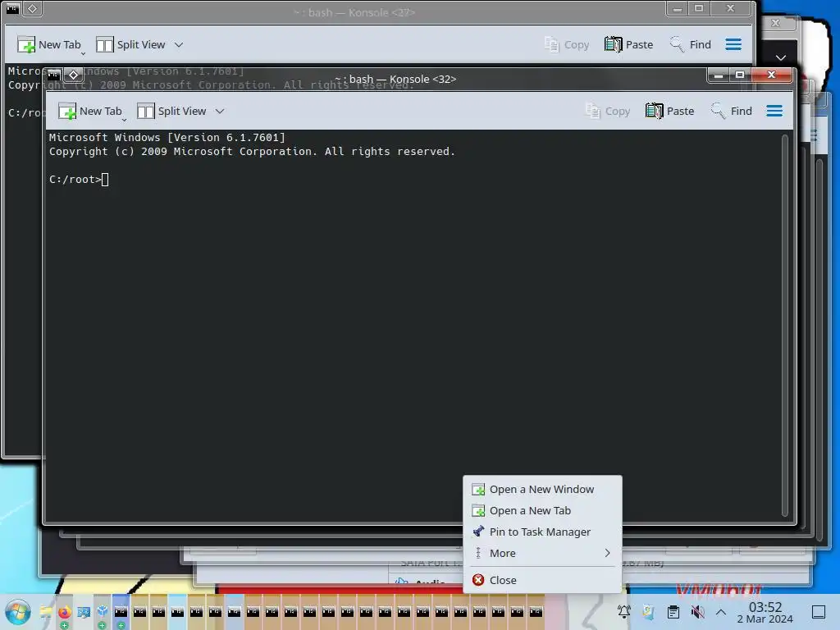Select Pin to Task Manager
The height and width of the screenshot is (630, 840).
pyautogui.click(x=542, y=532)
